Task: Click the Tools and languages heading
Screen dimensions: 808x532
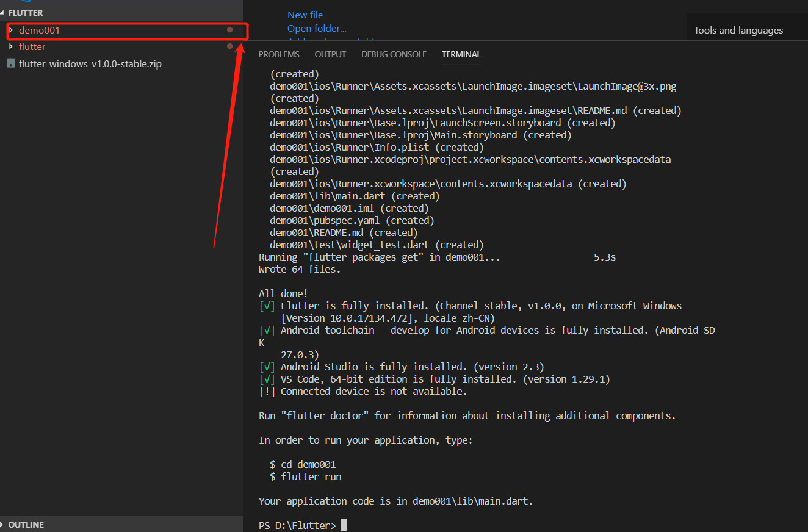Action: coord(738,30)
